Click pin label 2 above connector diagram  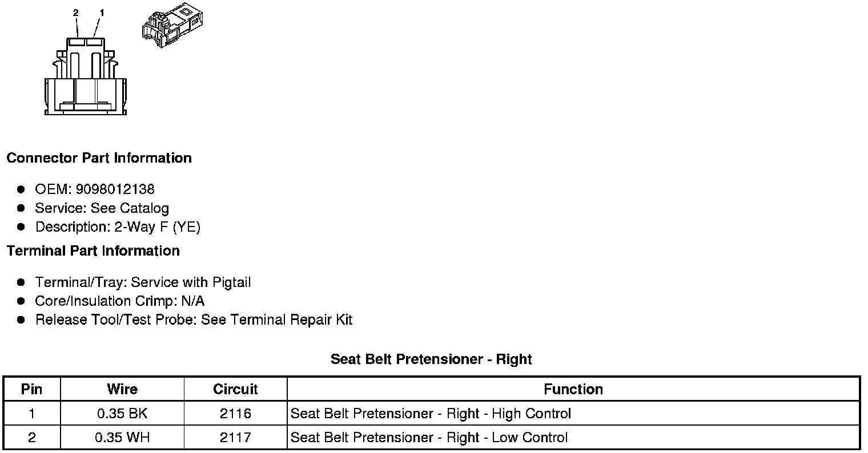click(x=76, y=12)
